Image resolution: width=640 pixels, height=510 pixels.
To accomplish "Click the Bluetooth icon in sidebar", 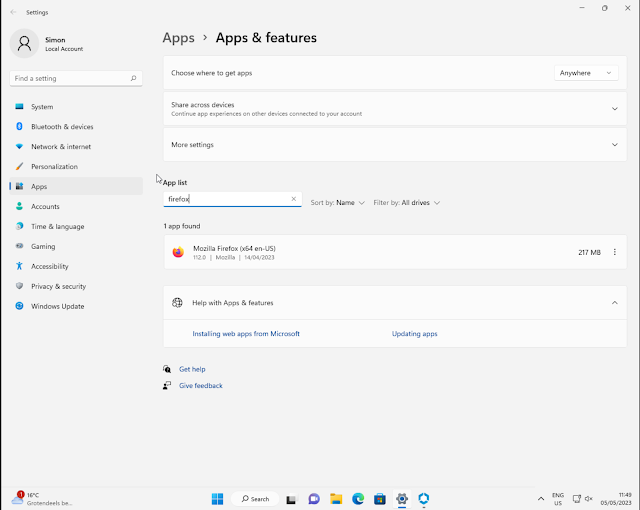I will click(19, 126).
